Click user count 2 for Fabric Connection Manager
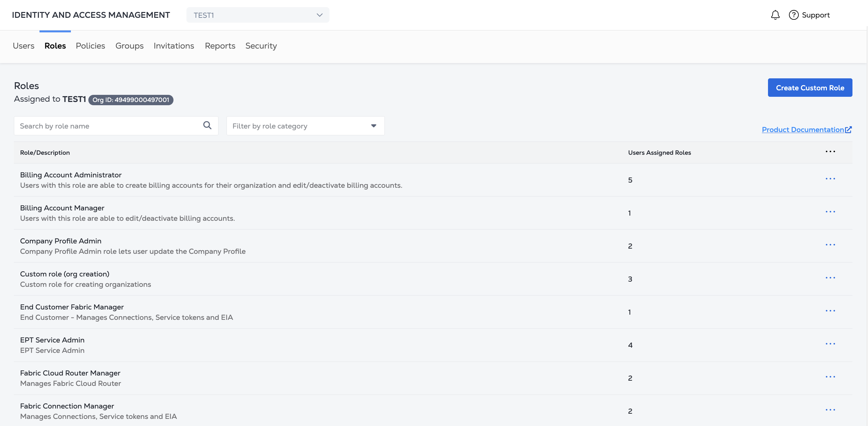 (x=630, y=411)
